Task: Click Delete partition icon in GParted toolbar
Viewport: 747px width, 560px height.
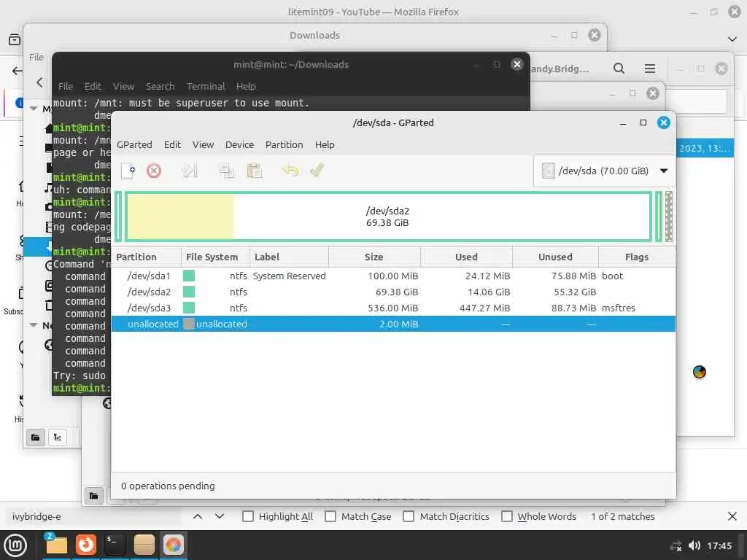Action: [x=154, y=171]
